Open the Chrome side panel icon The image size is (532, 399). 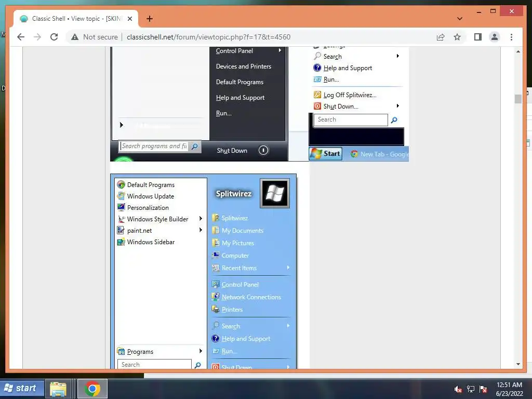(478, 37)
